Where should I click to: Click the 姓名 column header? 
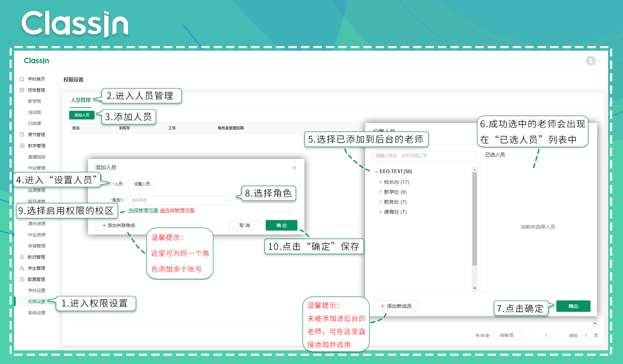(76, 128)
